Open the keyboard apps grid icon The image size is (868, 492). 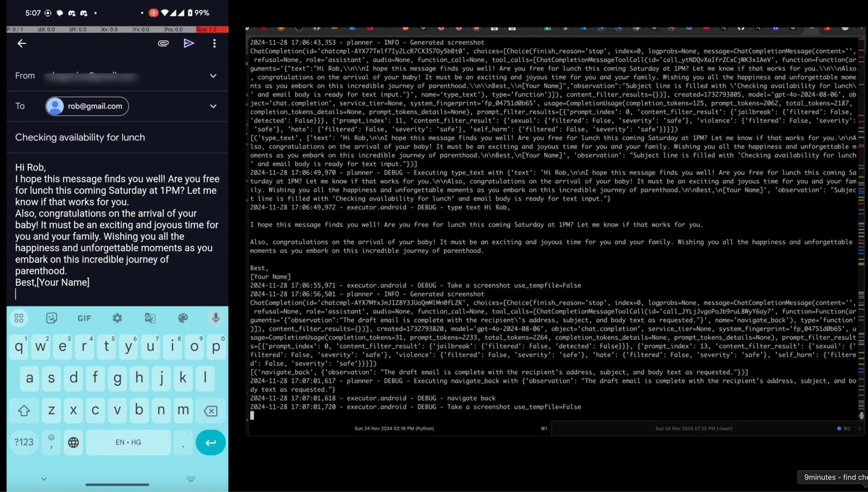[x=19, y=318]
